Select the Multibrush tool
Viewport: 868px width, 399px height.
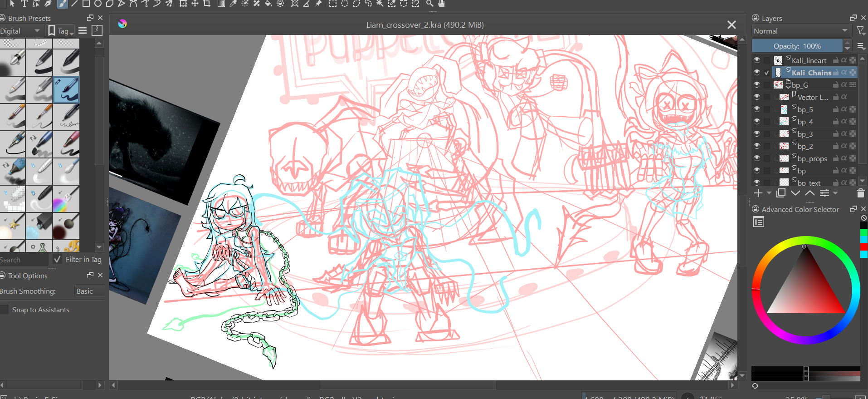coord(169,4)
